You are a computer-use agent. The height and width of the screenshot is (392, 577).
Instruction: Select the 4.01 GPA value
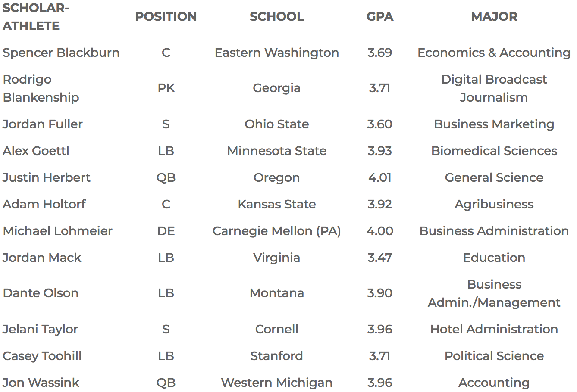pos(380,177)
